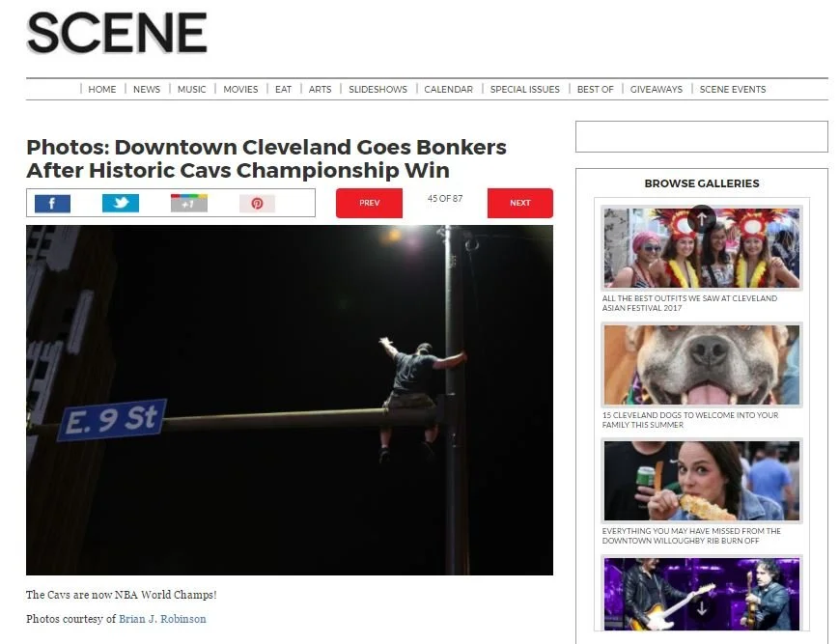Open the Brian J. Robinson link
This screenshot has width=839, height=644.
(162, 619)
